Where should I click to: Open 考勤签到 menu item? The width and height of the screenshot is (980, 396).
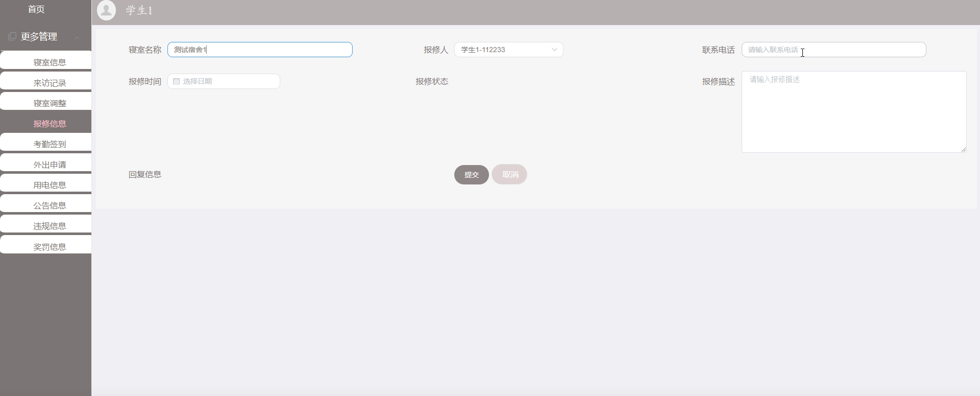click(x=46, y=142)
